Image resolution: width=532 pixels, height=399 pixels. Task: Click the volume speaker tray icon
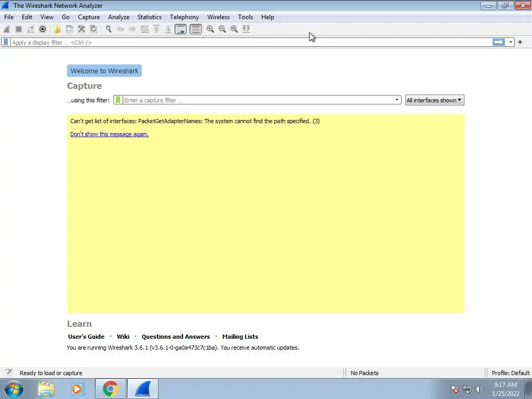point(480,389)
